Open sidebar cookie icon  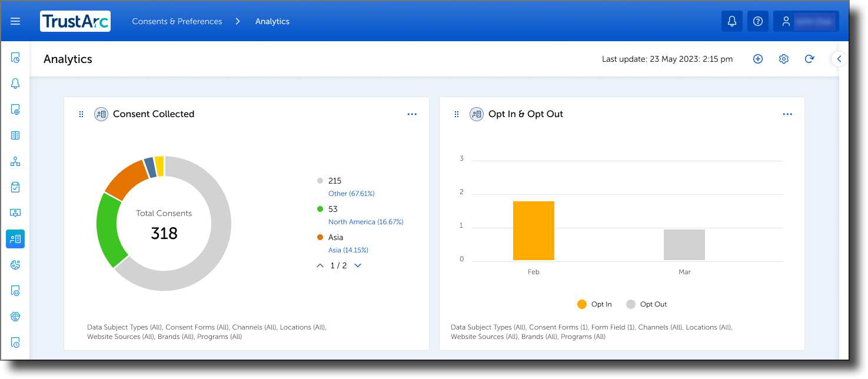click(15, 265)
